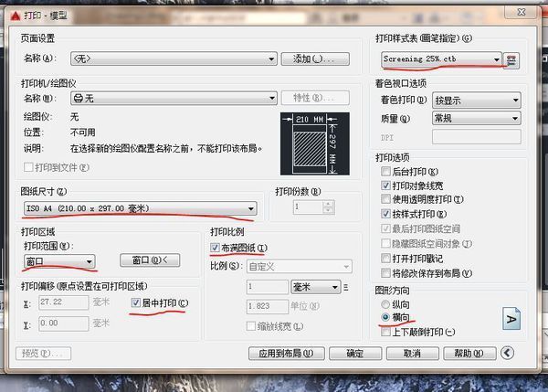Click the plot style table editor icon

(512, 58)
